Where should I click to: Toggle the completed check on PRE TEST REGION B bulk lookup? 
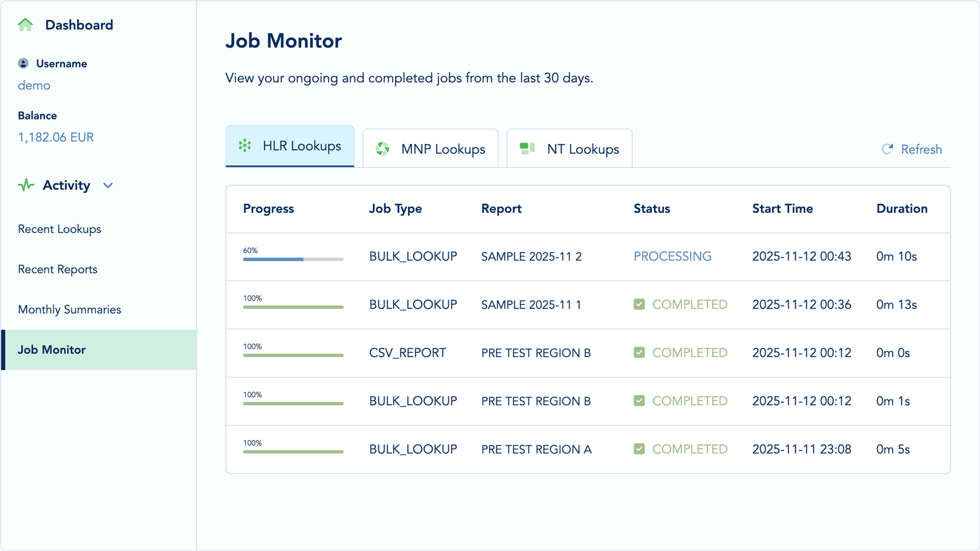tap(639, 401)
